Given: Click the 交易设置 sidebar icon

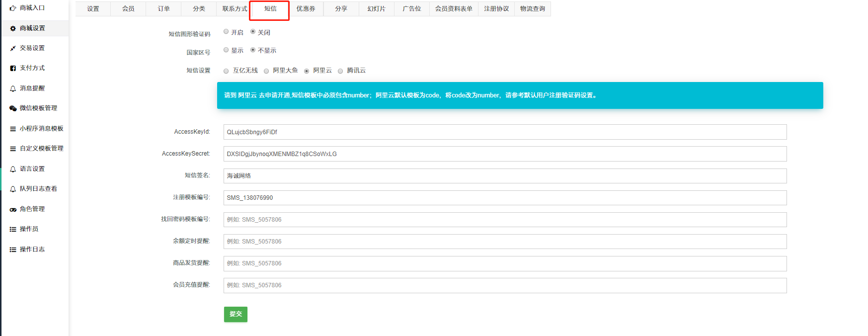Looking at the screenshot, I should [x=13, y=49].
